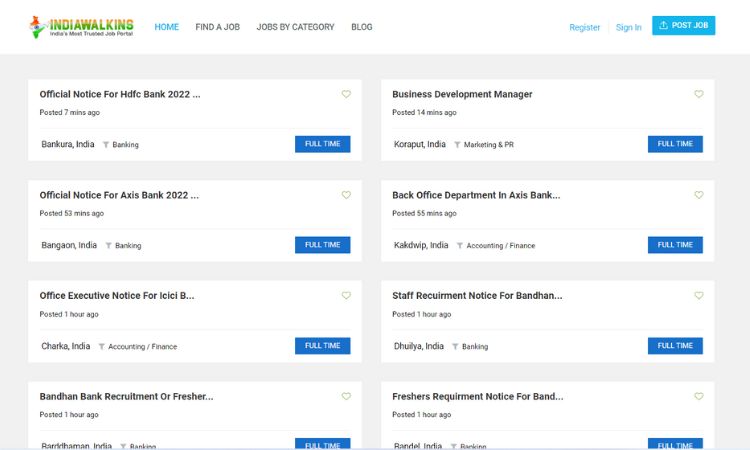The width and height of the screenshot is (750, 450).
Task: Favorite Bandhan Bank Recruitment Or Fresher job
Action: click(346, 396)
